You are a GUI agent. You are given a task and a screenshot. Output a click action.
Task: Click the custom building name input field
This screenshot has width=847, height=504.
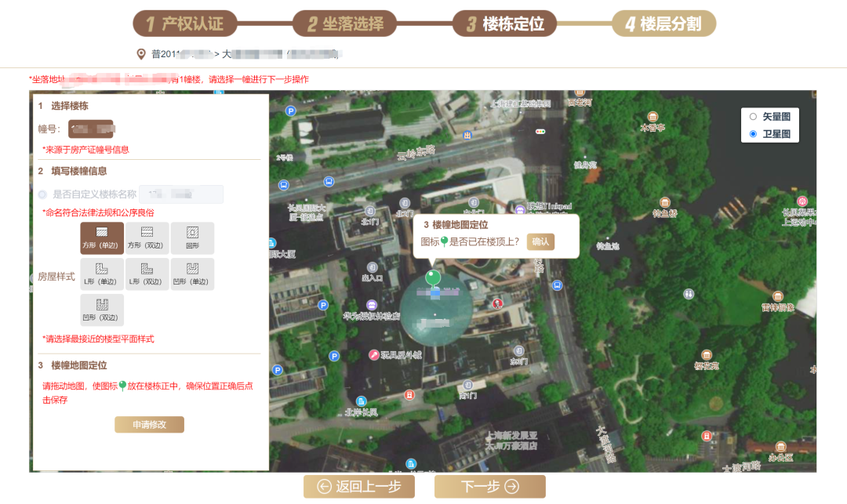(x=181, y=194)
